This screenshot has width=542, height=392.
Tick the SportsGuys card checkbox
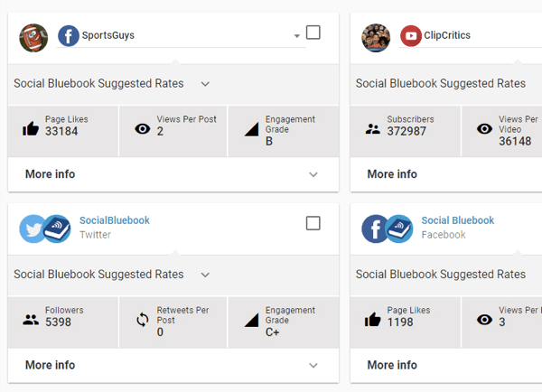coord(313,33)
